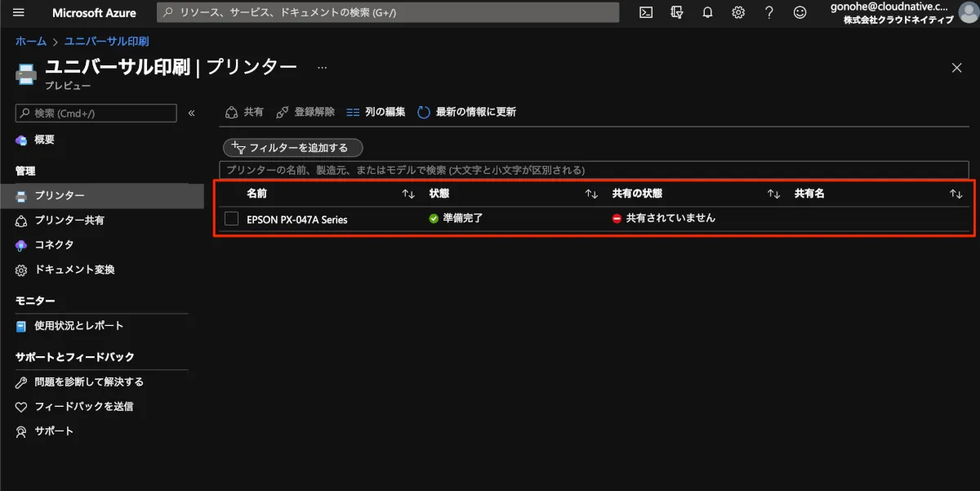Open コネクタ in the sidebar
Screen dimensions: 980x491
tap(54, 245)
